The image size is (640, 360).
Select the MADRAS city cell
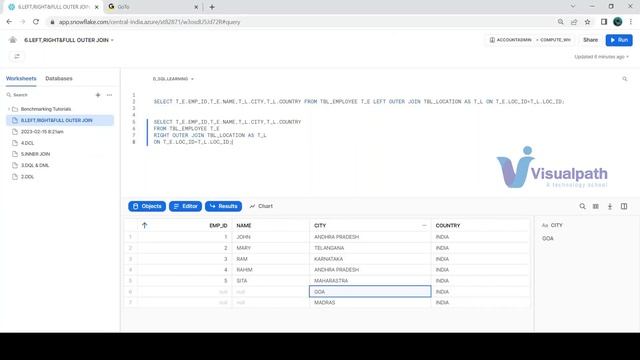pos(370,302)
